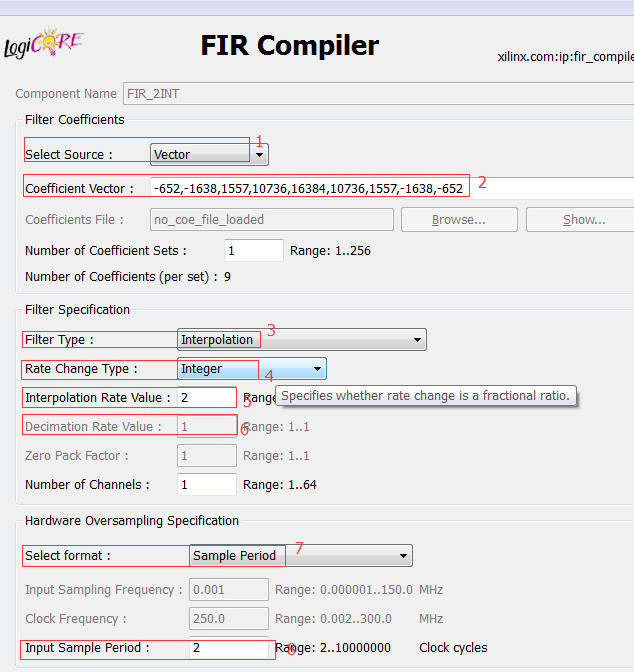Viewport: 634px width, 672px height.
Task: Click the LogiCORE logo icon
Action: (43, 43)
